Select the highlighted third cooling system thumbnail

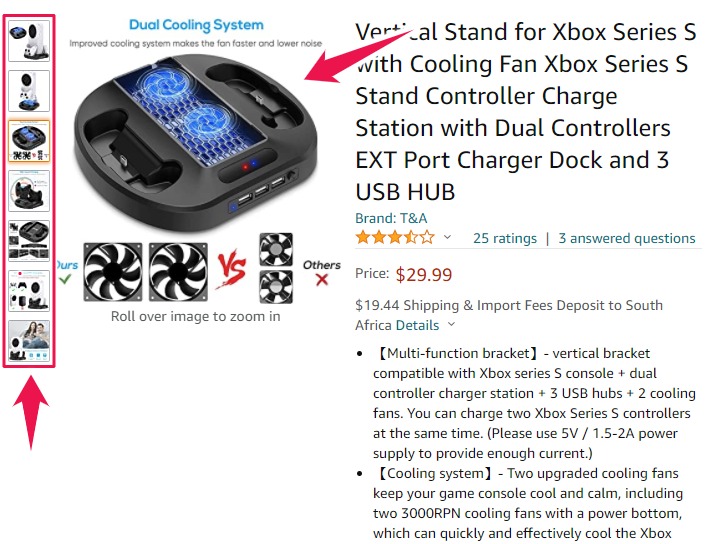click(x=29, y=141)
